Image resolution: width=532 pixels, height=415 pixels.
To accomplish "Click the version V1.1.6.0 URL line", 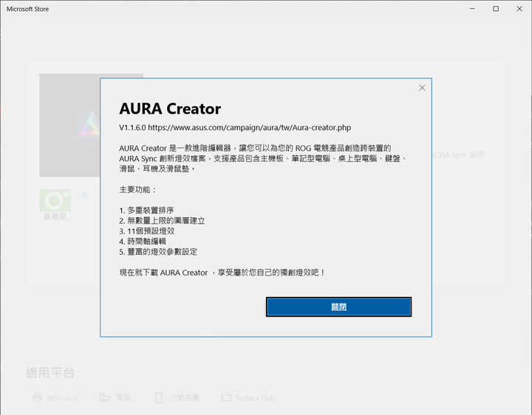I will (235, 128).
